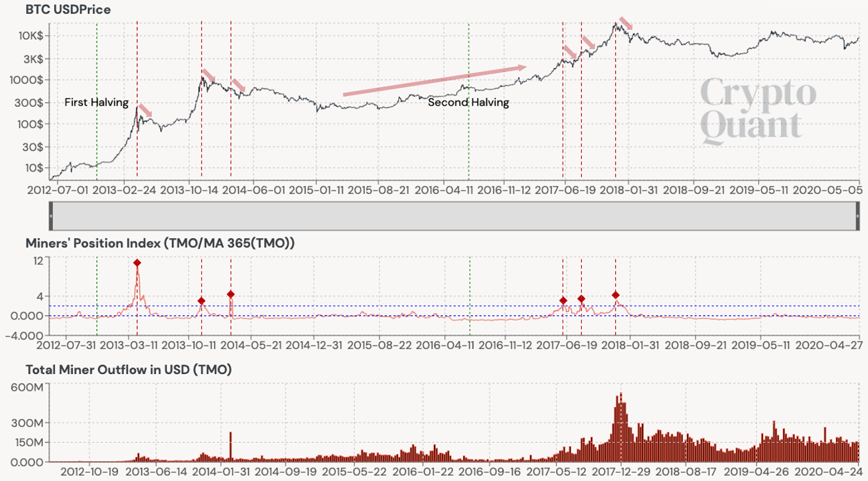Viewport: 868px width, 481px height.
Task: Click the Second Halving label
Action: point(468,102)
